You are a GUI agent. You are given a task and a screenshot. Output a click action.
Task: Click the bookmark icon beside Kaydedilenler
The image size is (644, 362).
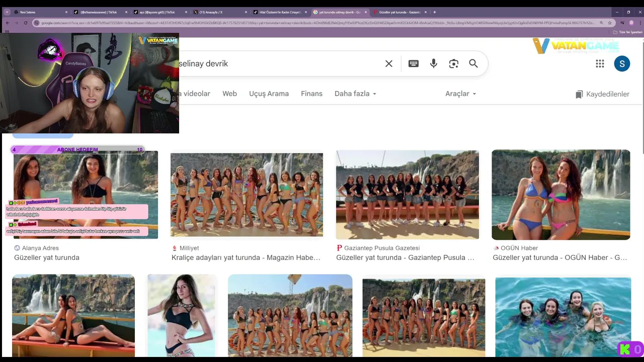click(x=579, y=94)
